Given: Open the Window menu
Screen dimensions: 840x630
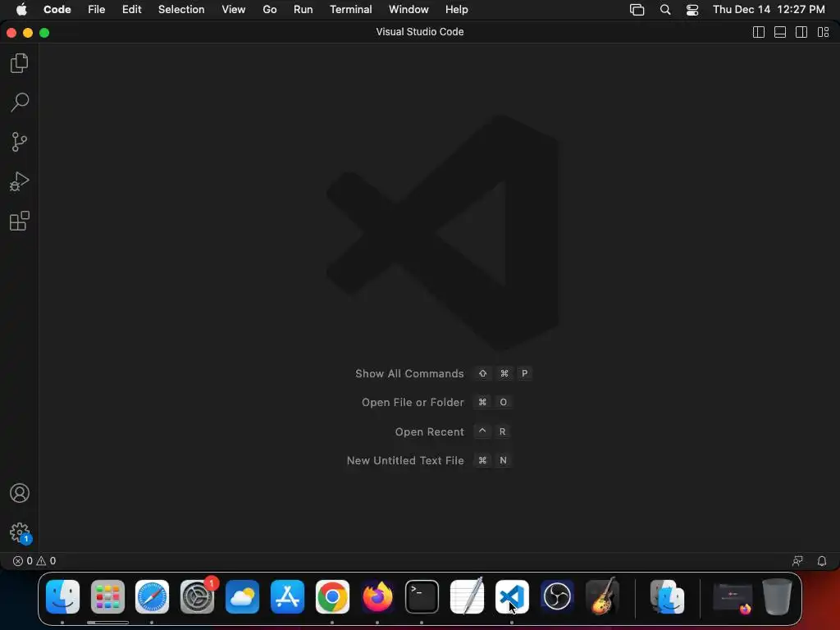Looking at the screenshot, I should (x=409, y=10).
